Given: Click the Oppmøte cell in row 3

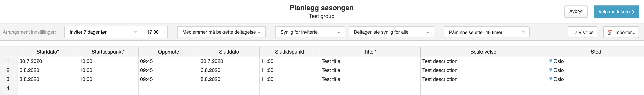Looking at the screenshot, I should [168, 79].
